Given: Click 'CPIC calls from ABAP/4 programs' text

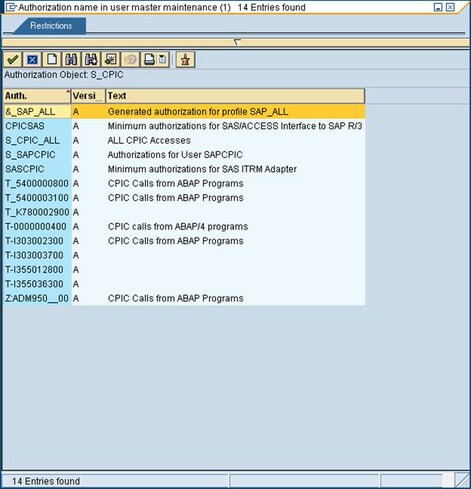Looking at the screenshot, I should (178, 226).
